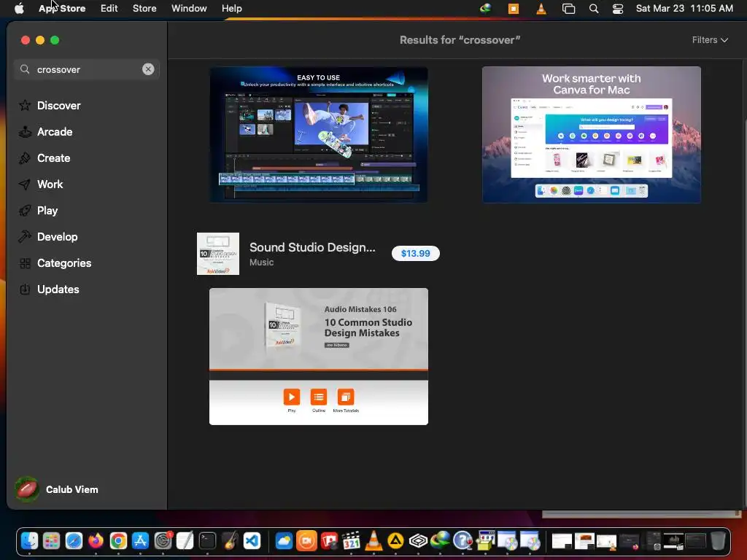Open the Categories grid icon
747x560 pixels.
[25, 262]
